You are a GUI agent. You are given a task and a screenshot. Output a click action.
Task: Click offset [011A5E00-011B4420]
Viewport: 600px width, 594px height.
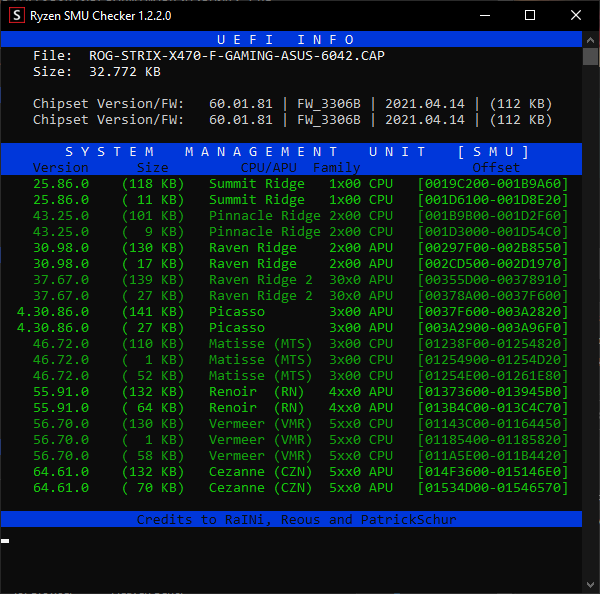tap(493, 456)
